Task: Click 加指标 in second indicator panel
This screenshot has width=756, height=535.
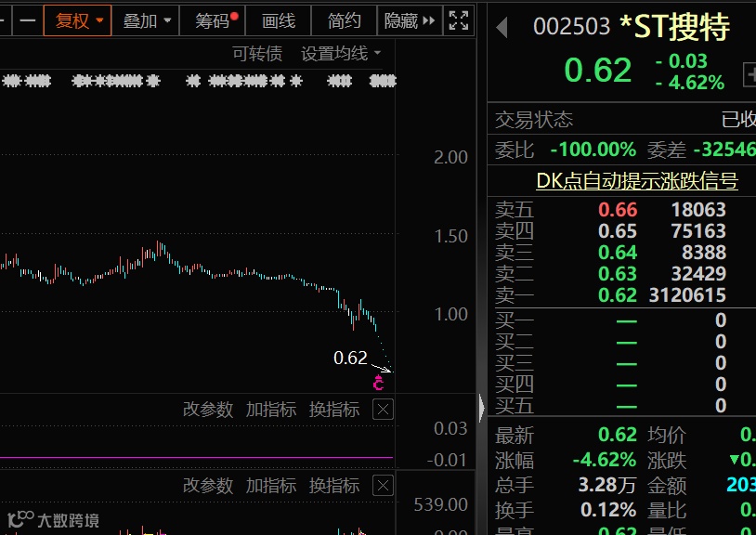Action: [x=271, y=486]
